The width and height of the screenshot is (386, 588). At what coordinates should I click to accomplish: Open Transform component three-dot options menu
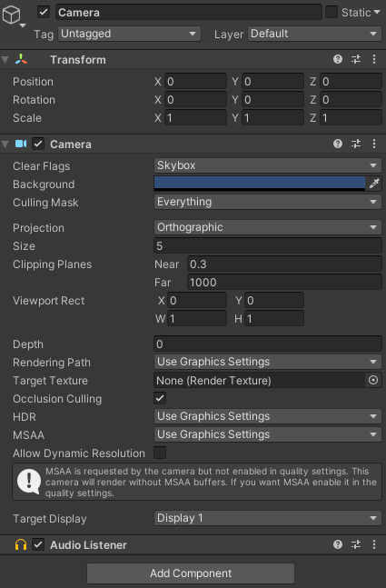pyautogui.click(x=374, y=59)
